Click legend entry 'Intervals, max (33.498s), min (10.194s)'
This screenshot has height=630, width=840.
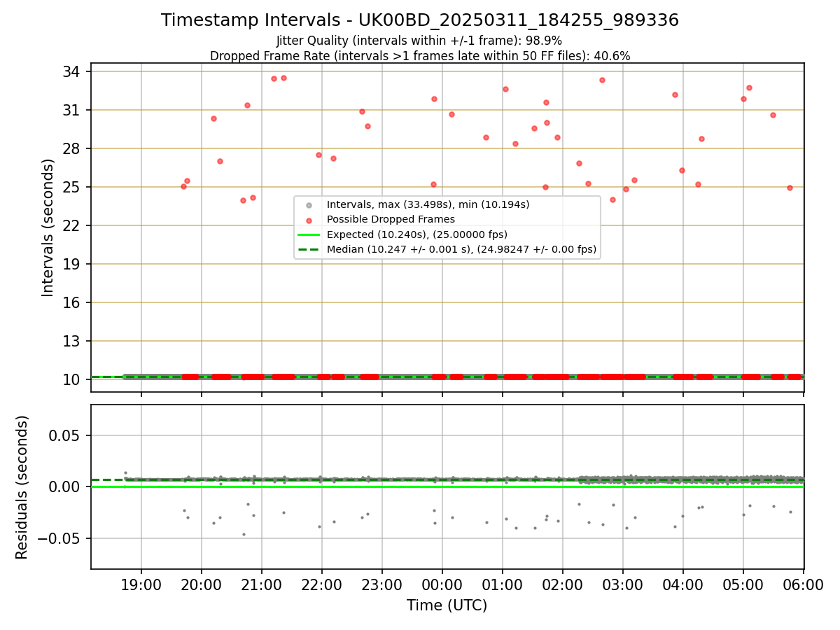click(428, 204)
